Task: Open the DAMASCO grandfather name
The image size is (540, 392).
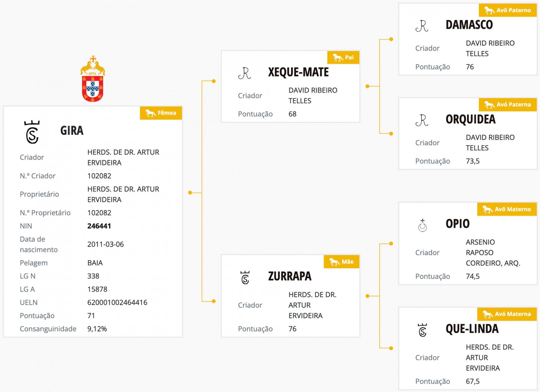Action: [x=469, y=25]
